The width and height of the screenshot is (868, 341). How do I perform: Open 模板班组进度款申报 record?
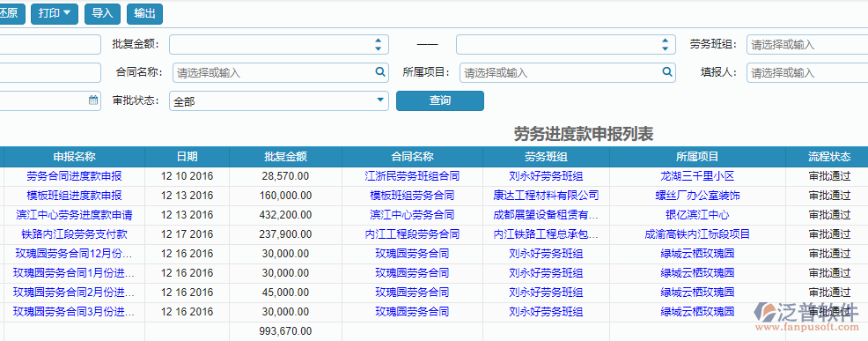tap(74, 196)
